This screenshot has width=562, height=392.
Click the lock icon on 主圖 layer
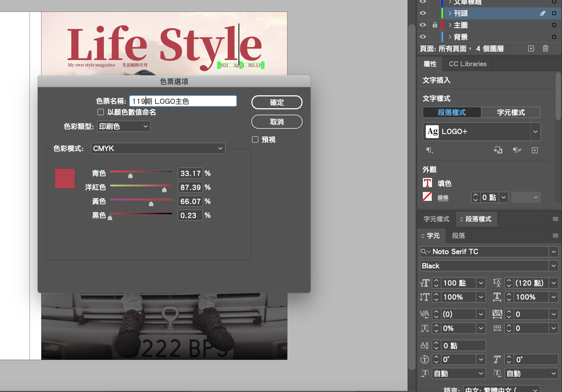[435, 25]
